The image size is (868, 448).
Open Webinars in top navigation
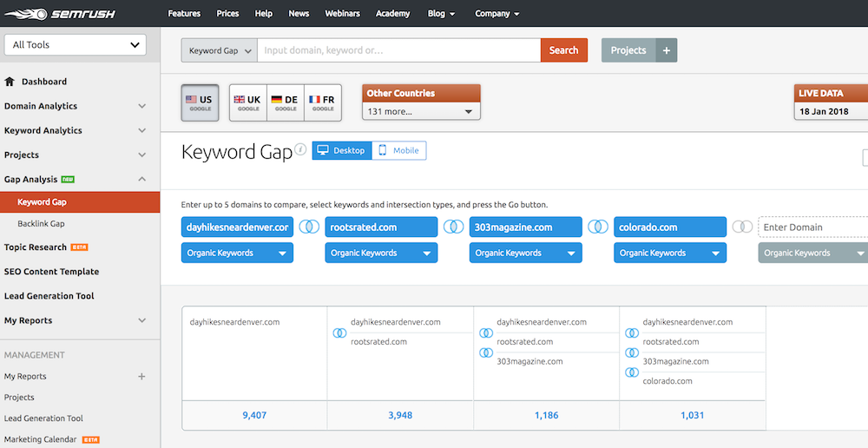(342, 14)
